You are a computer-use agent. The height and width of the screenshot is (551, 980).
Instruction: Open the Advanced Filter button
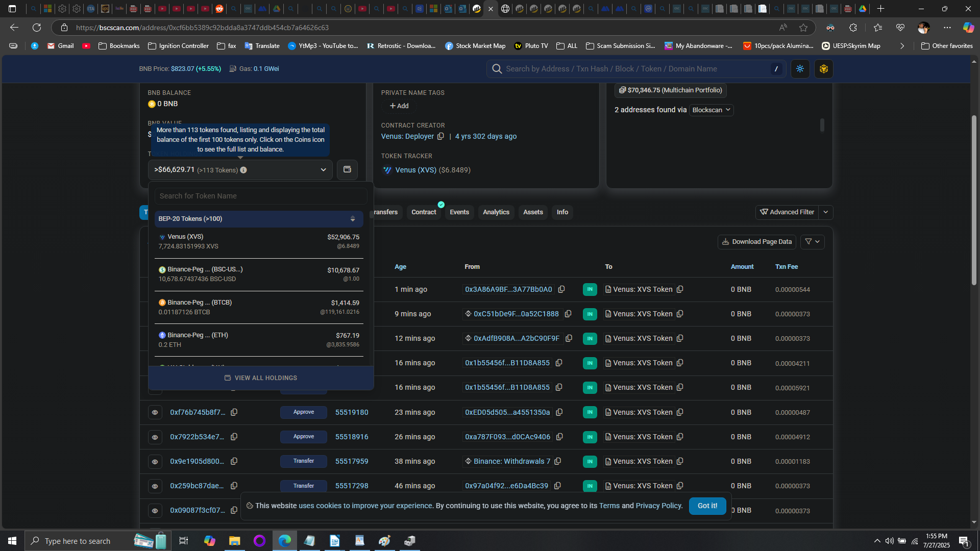pos(787,212)
